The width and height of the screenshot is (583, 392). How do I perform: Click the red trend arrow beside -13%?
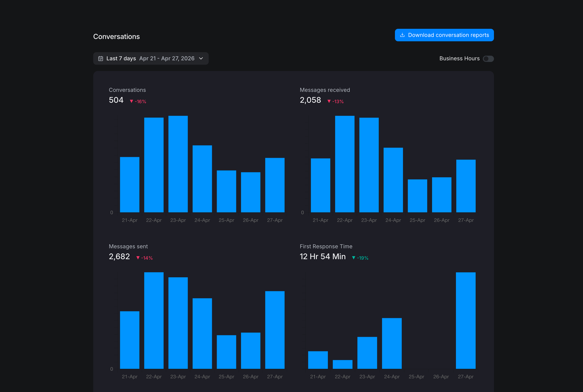click(329, 101)
